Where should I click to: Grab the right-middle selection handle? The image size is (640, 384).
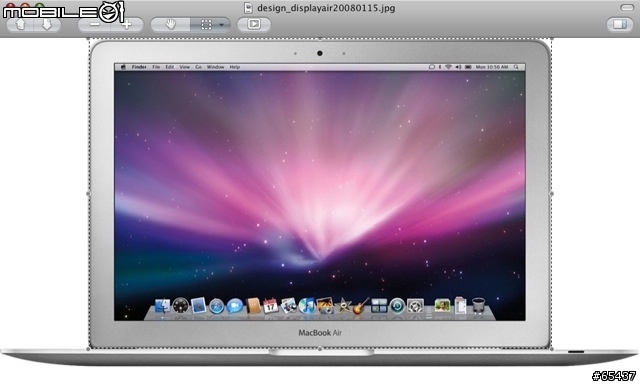552,193
